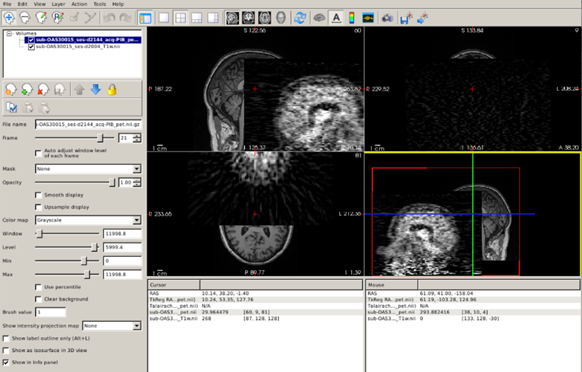Open the View menu
The height and width of the screenshot is (372, 582).
click(39, 4)
